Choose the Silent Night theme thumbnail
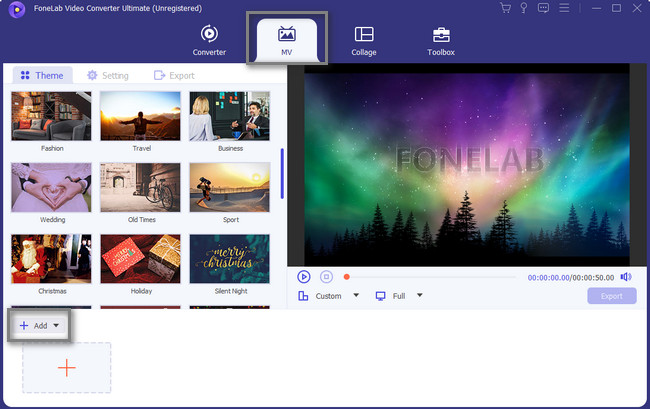650x409 pixels. point(230,259)
